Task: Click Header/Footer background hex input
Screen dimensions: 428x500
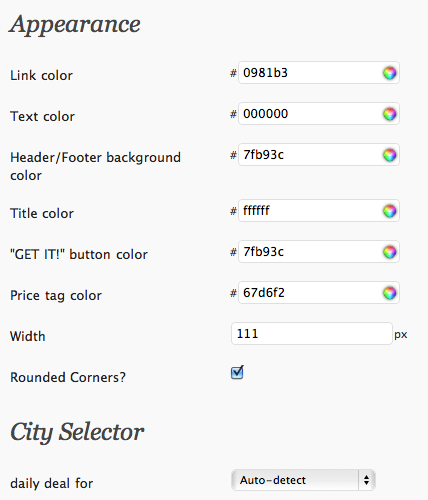Action: point(319,155)
